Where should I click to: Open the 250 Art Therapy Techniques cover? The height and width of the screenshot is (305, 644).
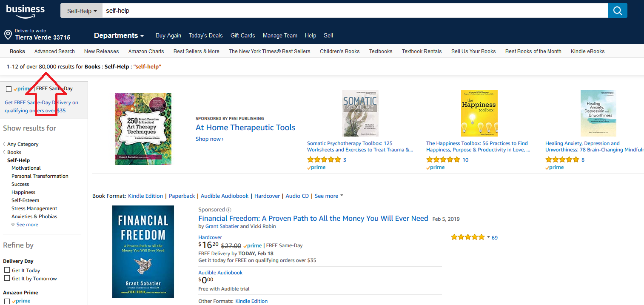pos(143,129)
